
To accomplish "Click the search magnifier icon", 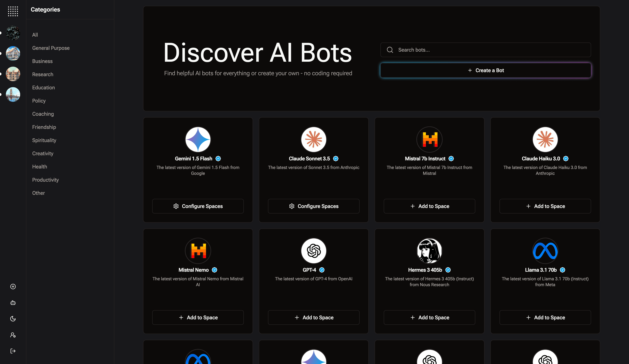I will 390,50.
